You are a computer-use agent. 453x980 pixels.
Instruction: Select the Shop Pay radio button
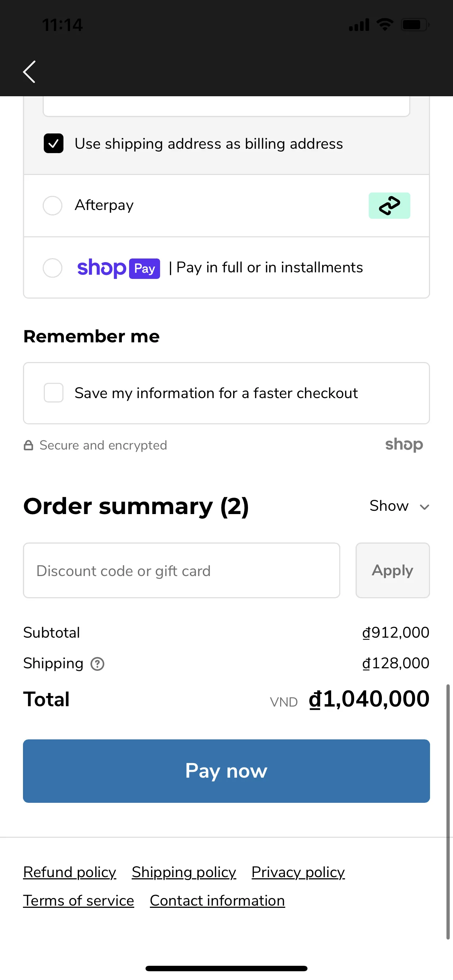pyautogui.click(x=53, y=268)
